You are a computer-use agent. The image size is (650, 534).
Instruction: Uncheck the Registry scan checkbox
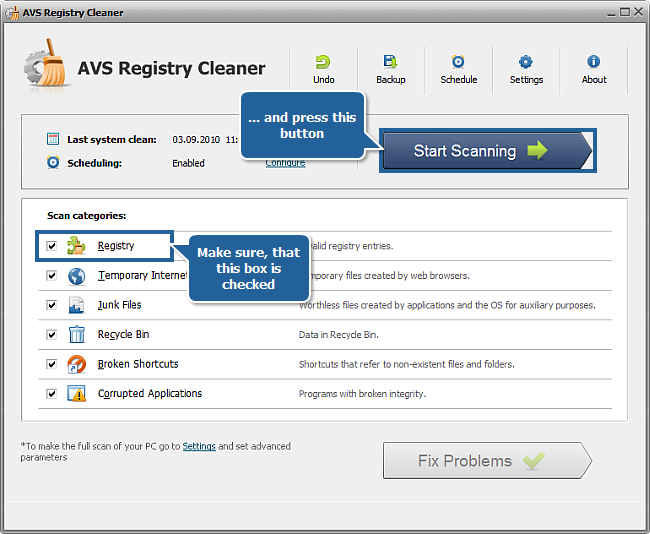pyautogui.click(x=52, y=246)
